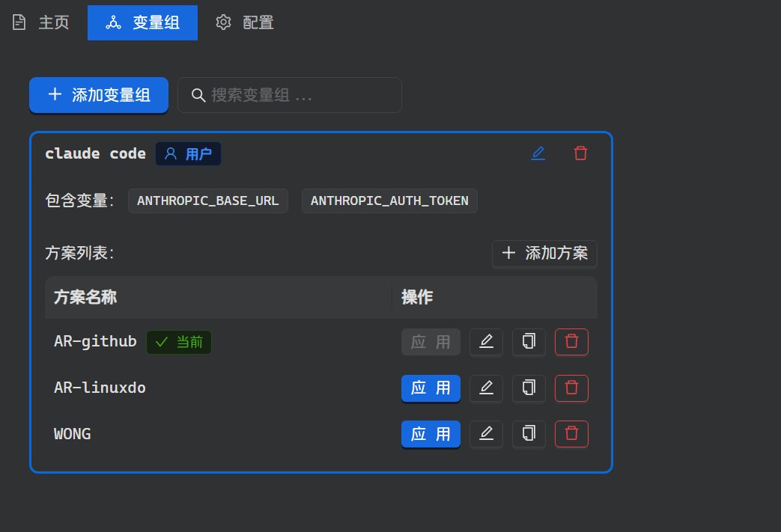
Task: Delete the AR-linuxdo scheme
Action: [x=571, y=388]
